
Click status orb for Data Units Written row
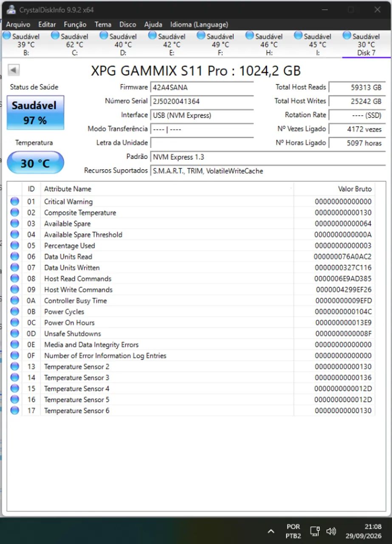(15, 268)
